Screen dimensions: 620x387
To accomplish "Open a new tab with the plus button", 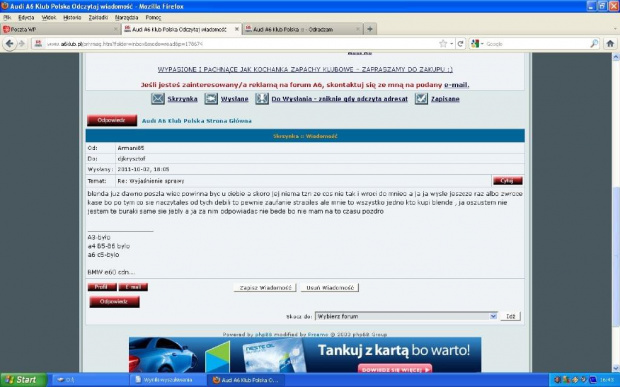I will coord(370,29).
